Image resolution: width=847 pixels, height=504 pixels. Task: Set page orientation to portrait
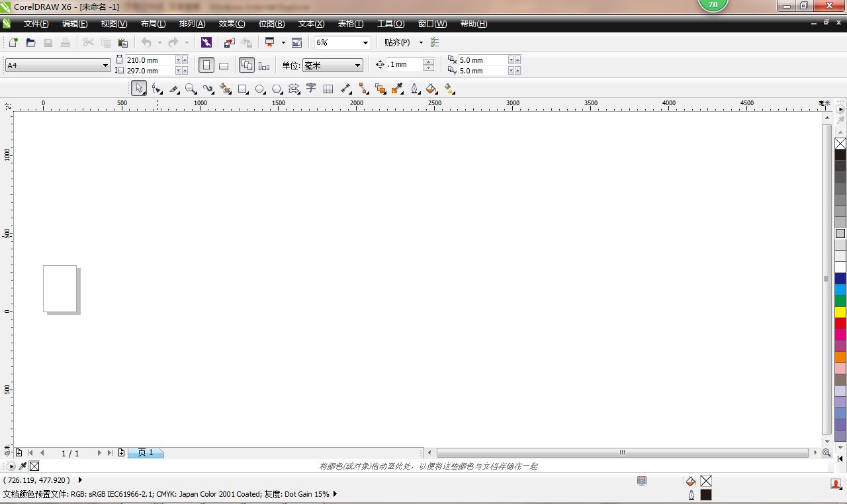click(206, 65)
